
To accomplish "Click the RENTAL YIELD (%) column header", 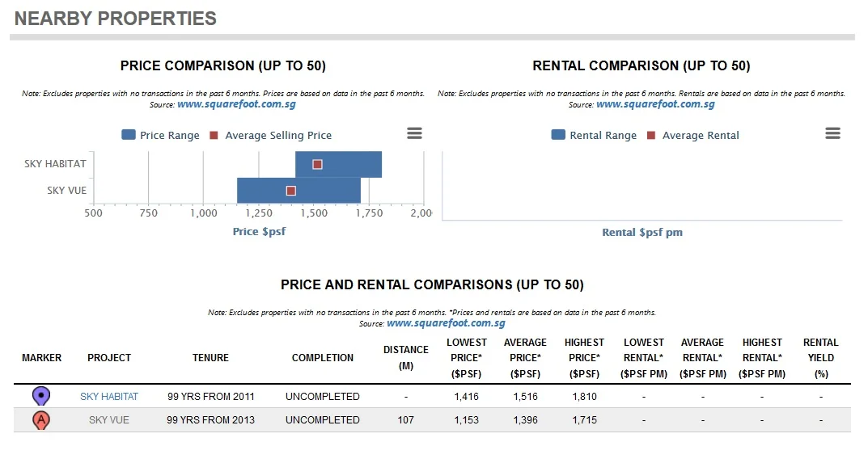I will [821, 358].
